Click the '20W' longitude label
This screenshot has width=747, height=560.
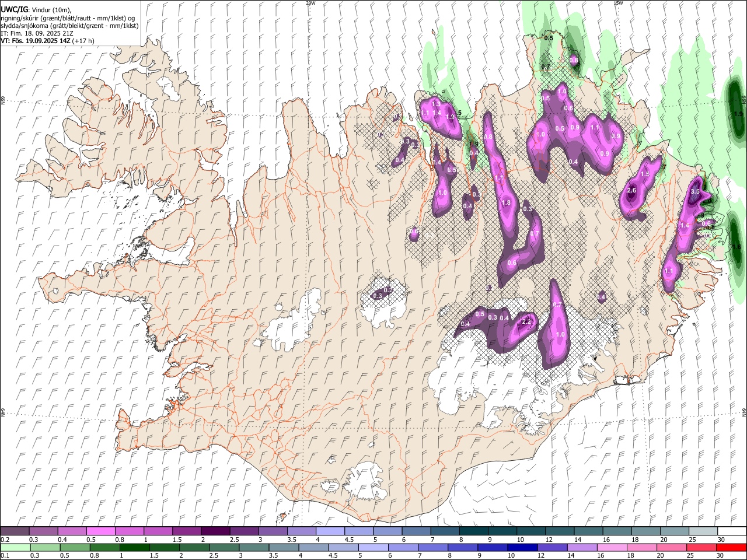[310, 3]
